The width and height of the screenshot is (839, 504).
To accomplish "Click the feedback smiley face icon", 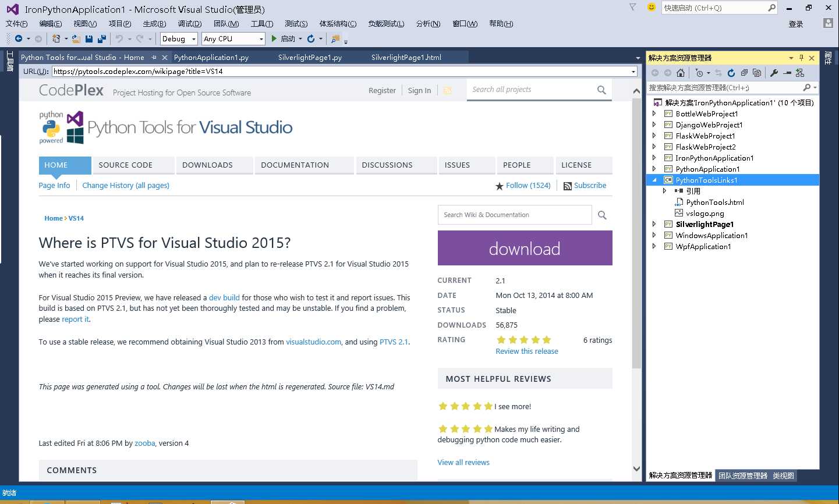I will 652,8.
